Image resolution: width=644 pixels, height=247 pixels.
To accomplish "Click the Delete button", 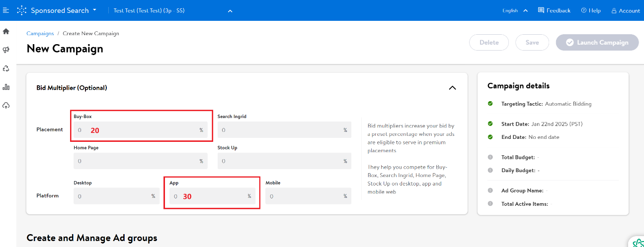I will coord(489,43).
